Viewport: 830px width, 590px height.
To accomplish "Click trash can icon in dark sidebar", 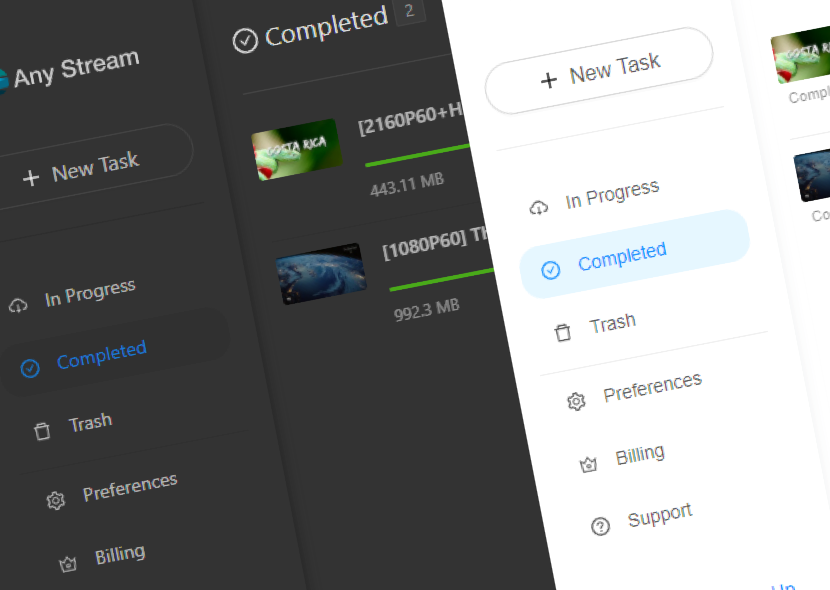I will pos(42,431).
